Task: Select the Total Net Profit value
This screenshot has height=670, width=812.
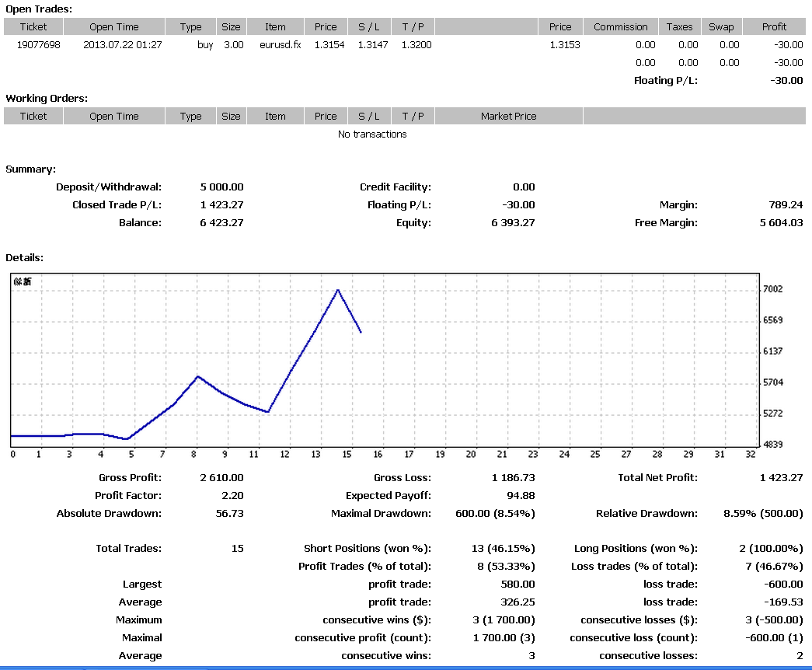Action: (782, 478)
